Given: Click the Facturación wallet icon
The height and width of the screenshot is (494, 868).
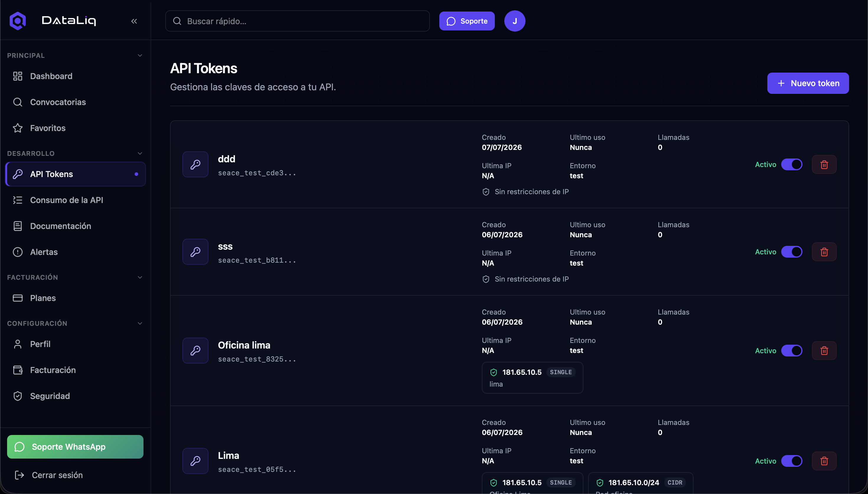Looking at the screenshot, I should click(x=18, y=370).
